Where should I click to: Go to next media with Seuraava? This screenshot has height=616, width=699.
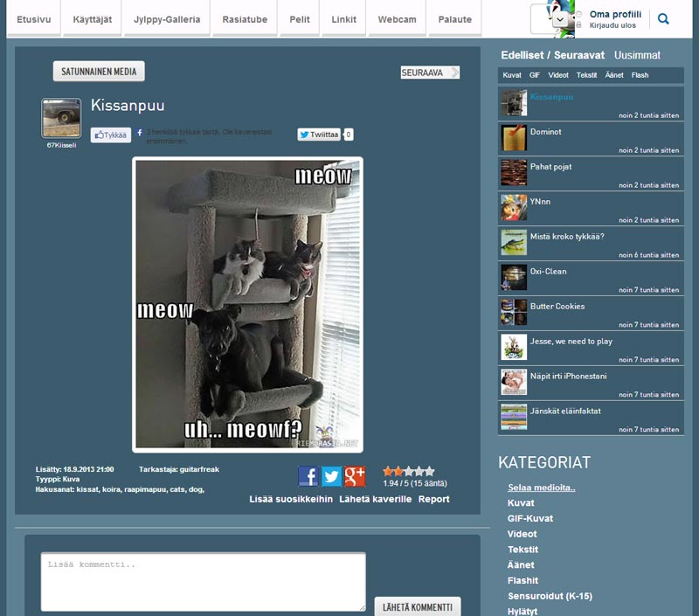[x=430, y=73]
